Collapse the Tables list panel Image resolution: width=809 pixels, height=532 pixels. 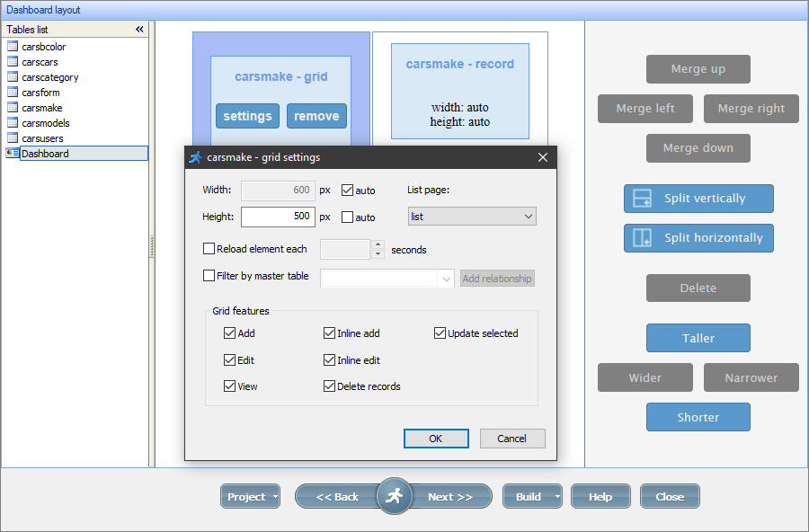[139, 29]
